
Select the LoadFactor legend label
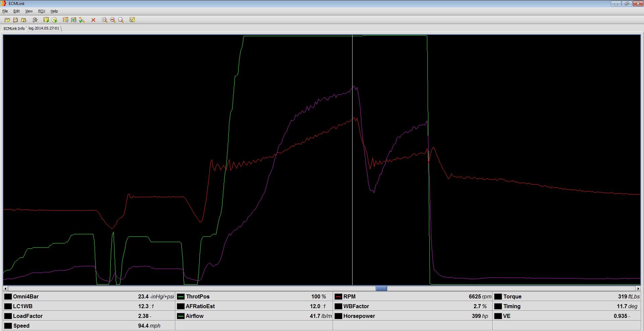pos(28,316)
